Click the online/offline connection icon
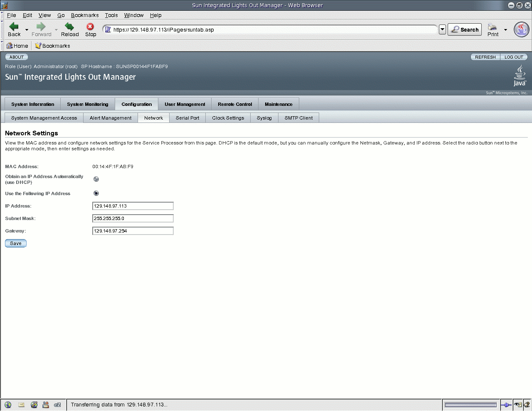Image resolution: width=532 pixels, height=411 pixels. (506, 405)
